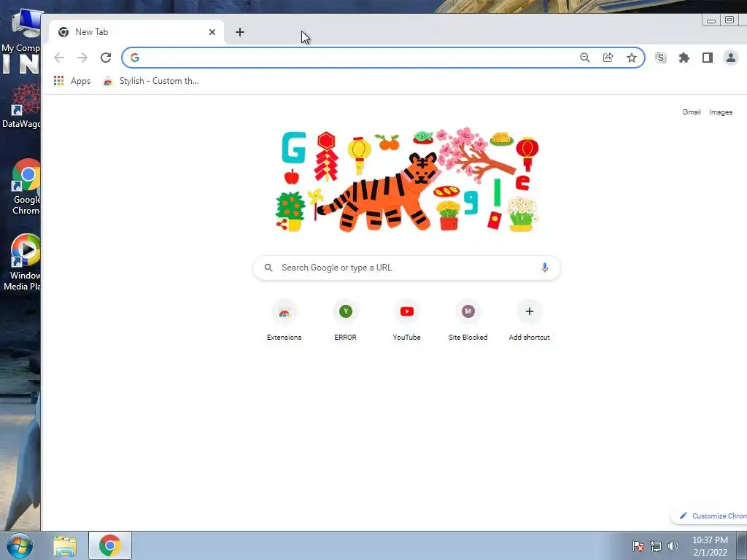Reload the page with the refresh icon
This screenshot has height=560, width=747.
point(106,58)
